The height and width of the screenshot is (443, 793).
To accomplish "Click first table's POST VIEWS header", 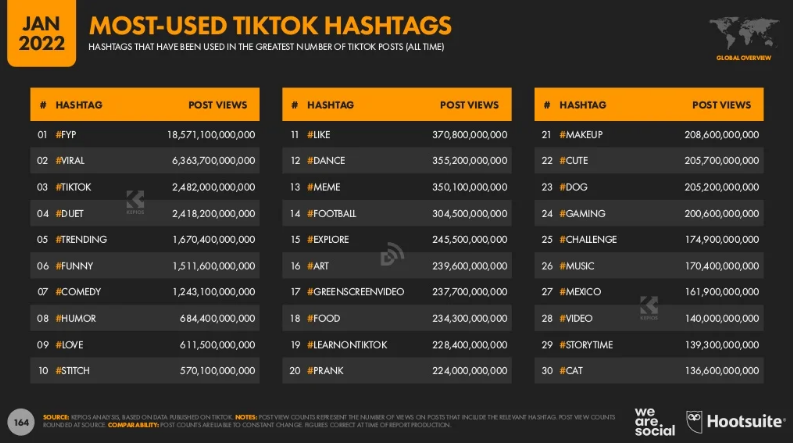I will 217,105.
